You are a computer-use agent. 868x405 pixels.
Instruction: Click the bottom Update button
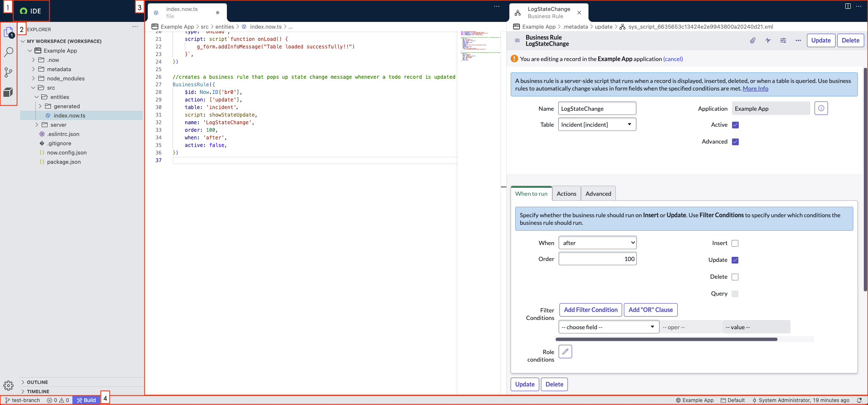[x=525, y=384]
